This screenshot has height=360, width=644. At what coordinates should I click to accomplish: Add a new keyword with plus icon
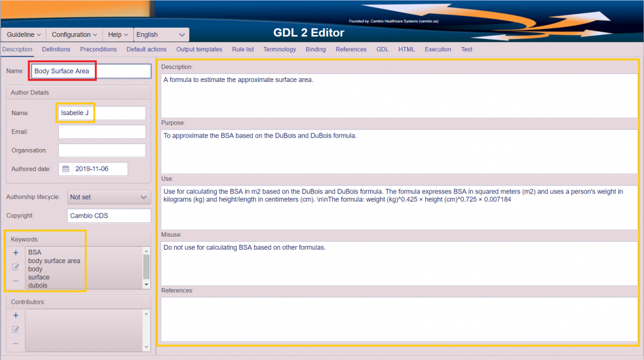16,252
